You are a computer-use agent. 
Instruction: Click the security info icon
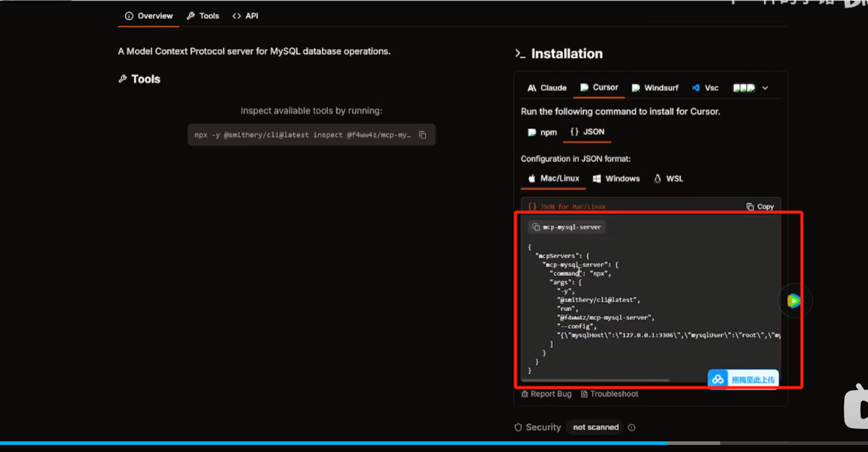pyautogui.click(x=632, y=427)
